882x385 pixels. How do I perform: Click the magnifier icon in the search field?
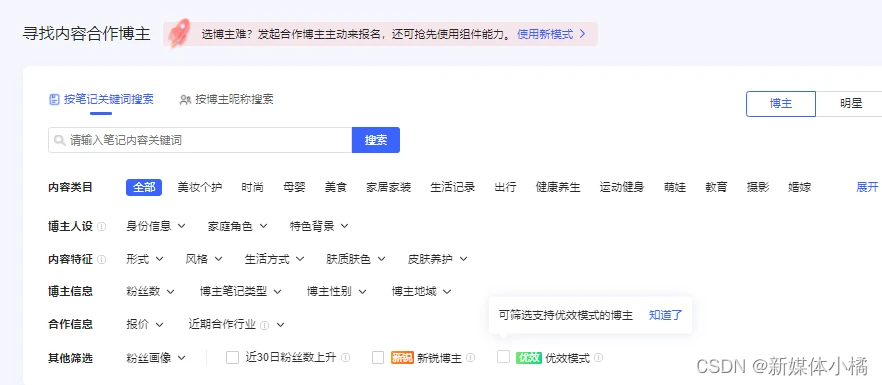click(x=59, y=140)
